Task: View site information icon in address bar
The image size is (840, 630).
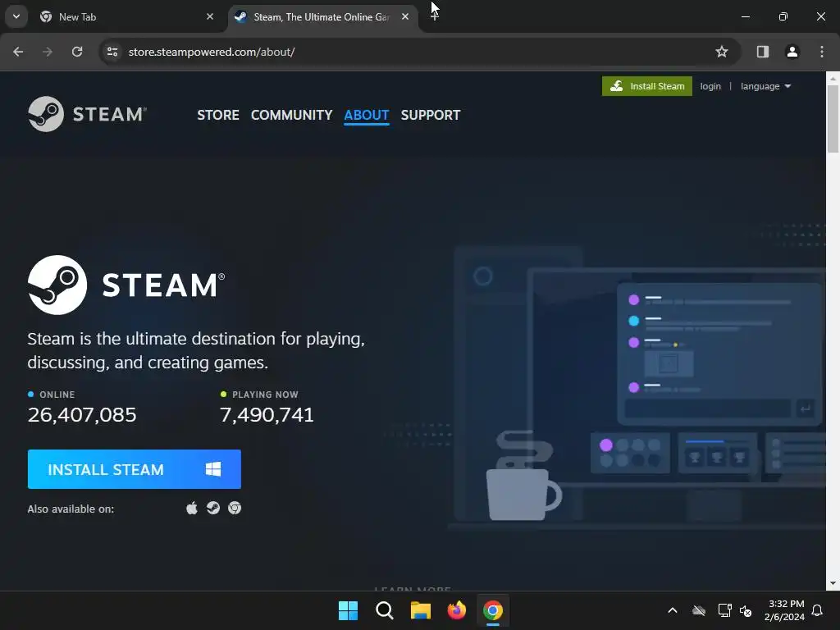Action: point(112,52)
